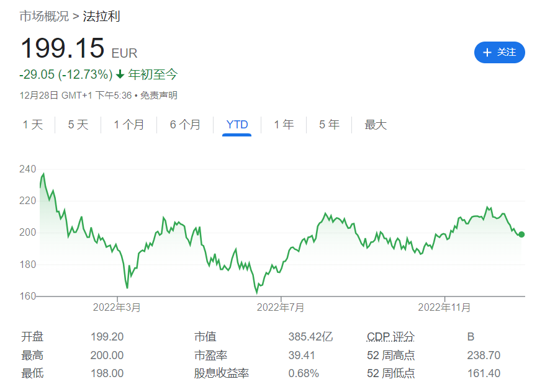550x392 pixels.
Task: Switch to the 5 年 range tab
Action: pos(329,125)
